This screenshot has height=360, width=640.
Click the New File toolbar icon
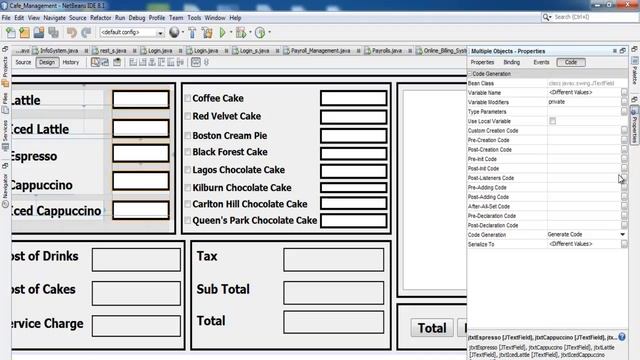click(x=11, y=33)
